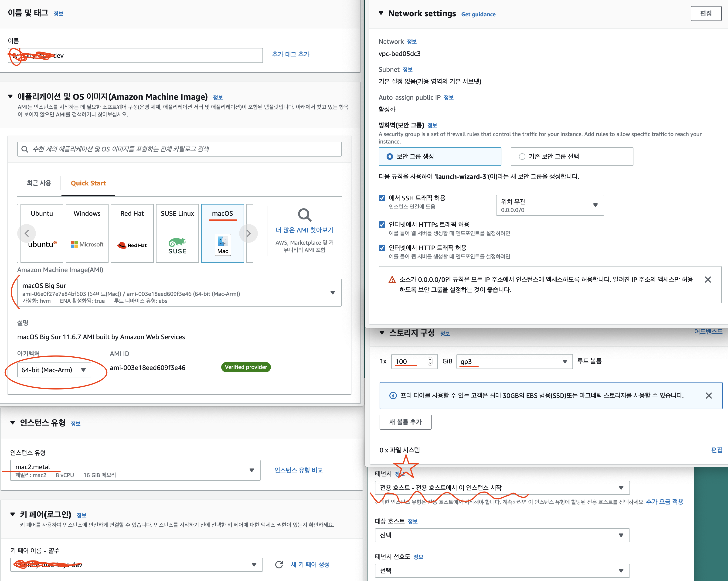Select existing security group radio option
This screenshot has height=581, width=728.
coord(522,156)
